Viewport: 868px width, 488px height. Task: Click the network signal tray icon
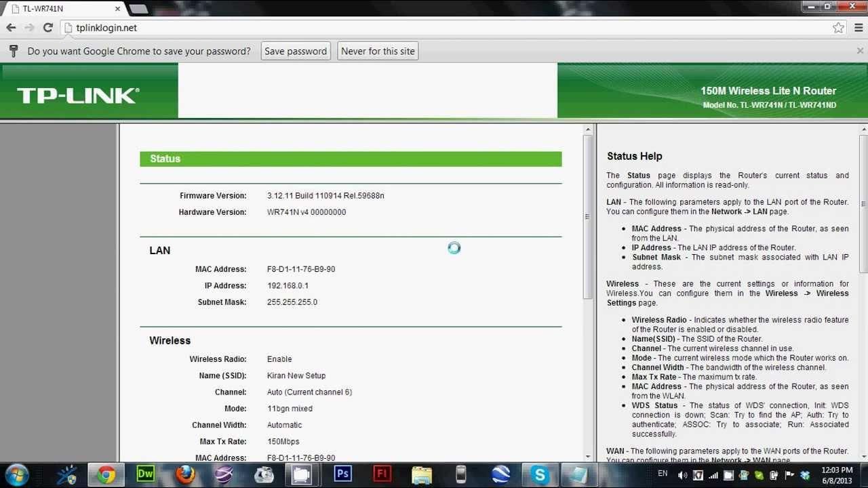[x=713, y=476]
